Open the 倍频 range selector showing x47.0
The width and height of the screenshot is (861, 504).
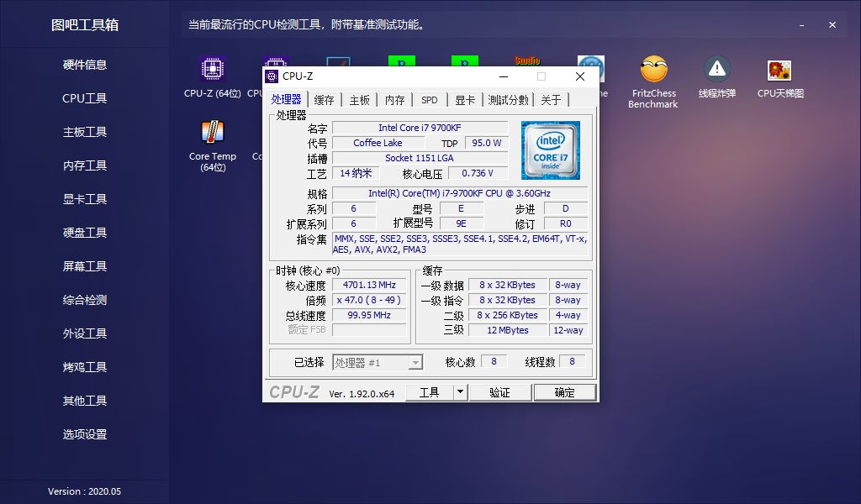[368, 300]
